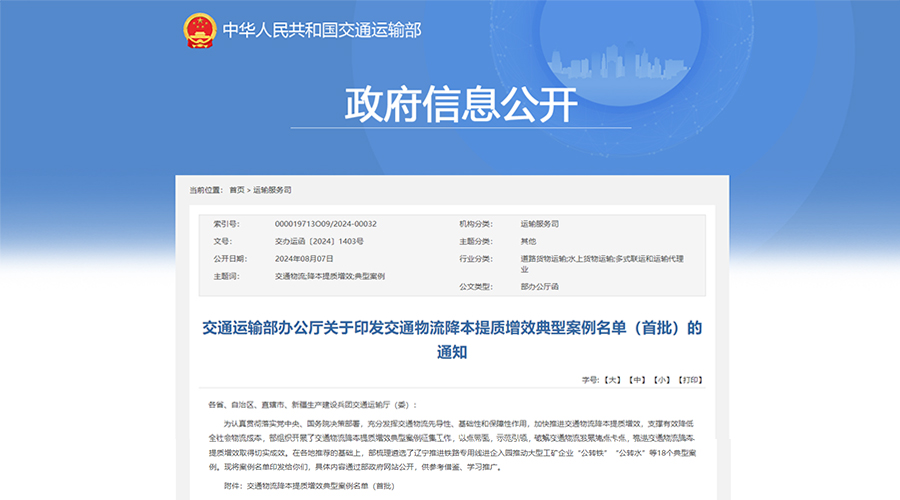The image size is (900, 500).
Task: Click the 当前位置 label
Action: [206, 190]
